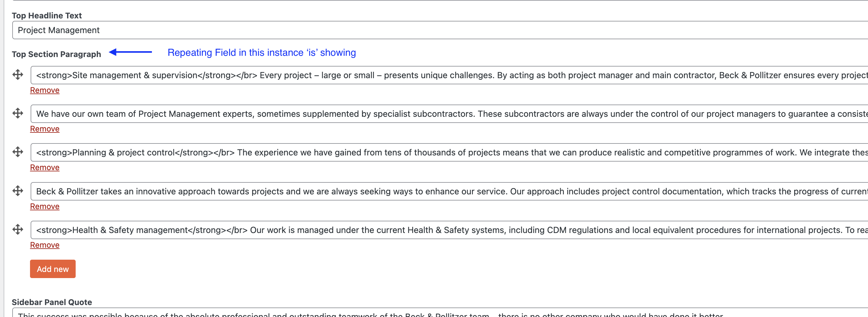This screenshot has width=868, height=317.
Task: Focus the Top Headline Text field 'Project Management'
Action: (x=440, y=30)
